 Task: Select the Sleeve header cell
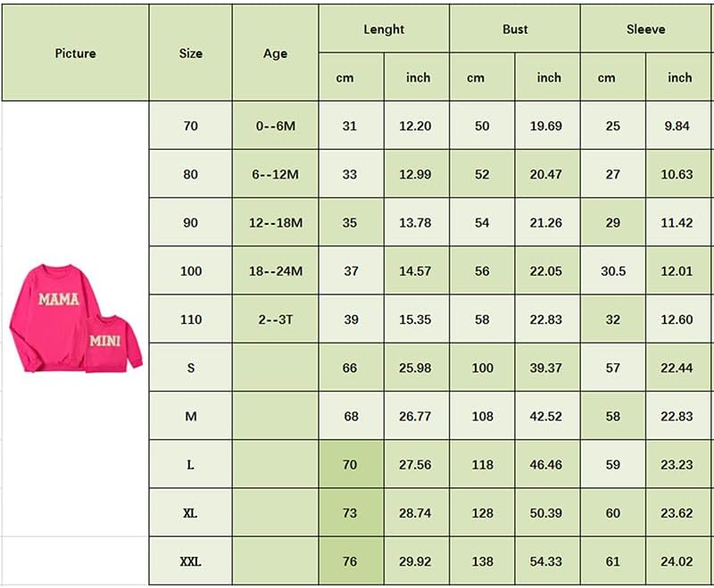[x=645, y=29]
